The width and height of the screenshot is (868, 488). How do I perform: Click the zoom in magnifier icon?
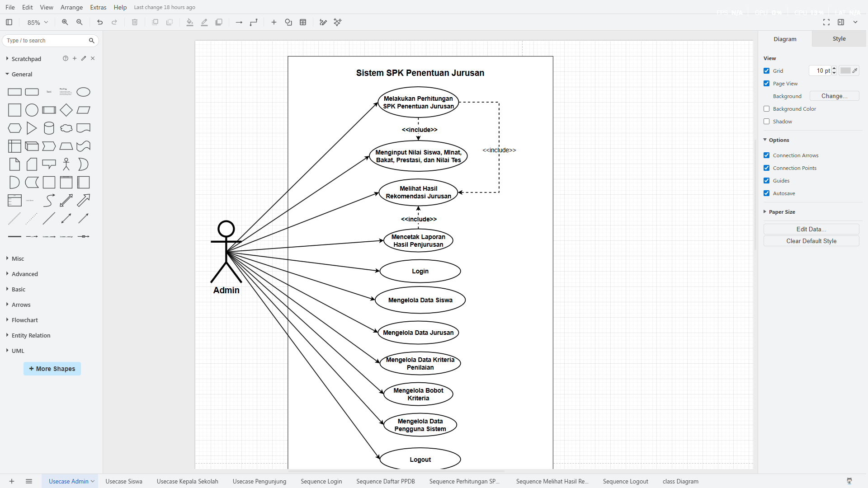click(65, 22)
